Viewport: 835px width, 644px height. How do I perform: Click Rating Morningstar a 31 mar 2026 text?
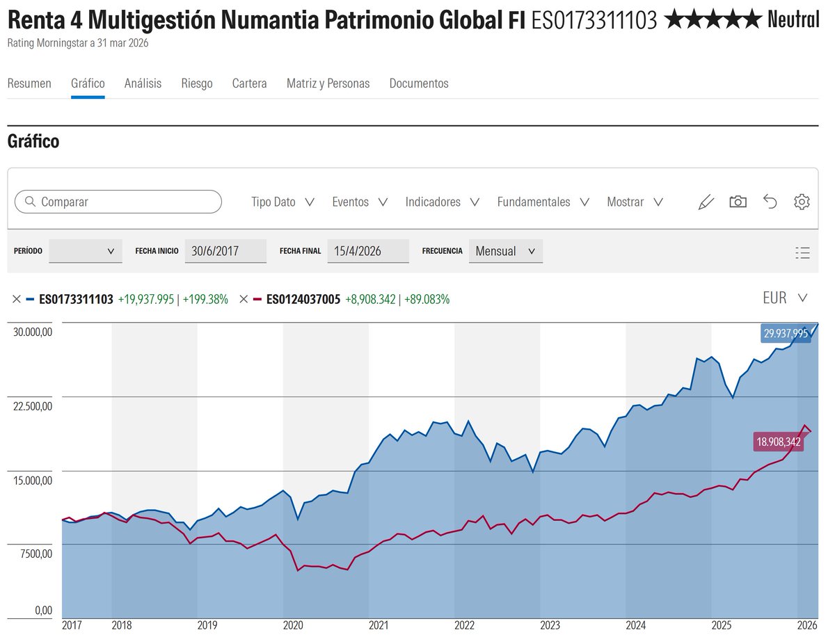78,43
